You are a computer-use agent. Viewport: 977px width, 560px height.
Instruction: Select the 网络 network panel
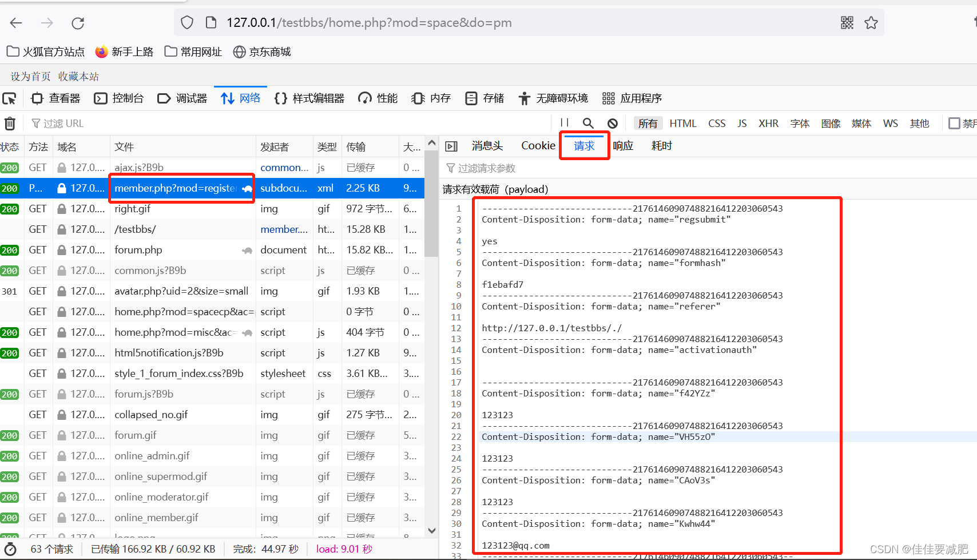241,98
